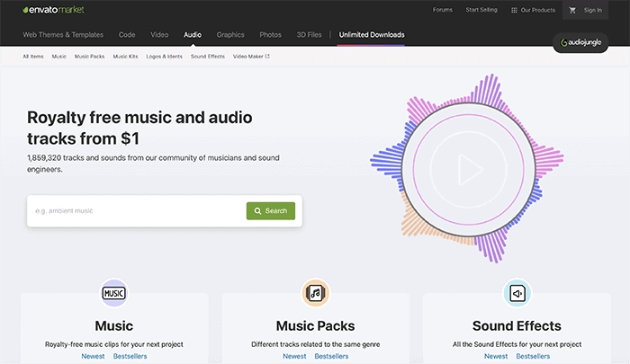
Task: Open Logos & Idents in the submenu
Action: (165, 56)
